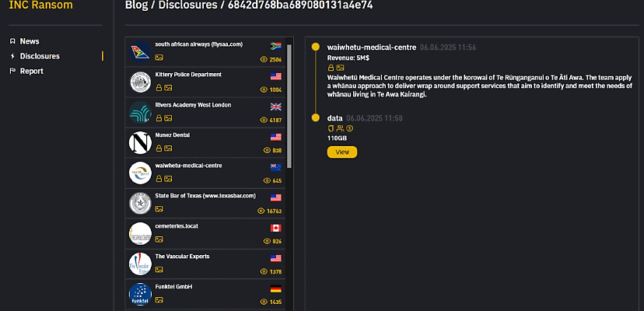Click the image icon on cemeteries.local row

coord(159,239)
